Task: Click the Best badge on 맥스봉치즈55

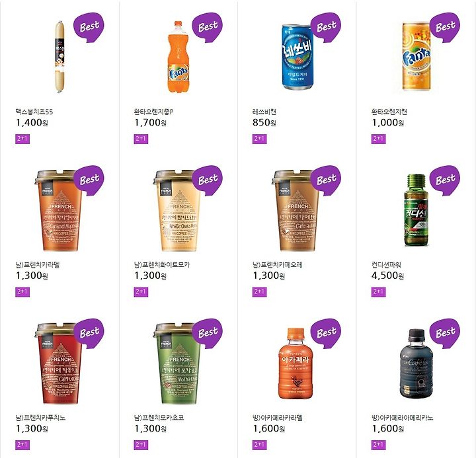Action: (89, 27)
